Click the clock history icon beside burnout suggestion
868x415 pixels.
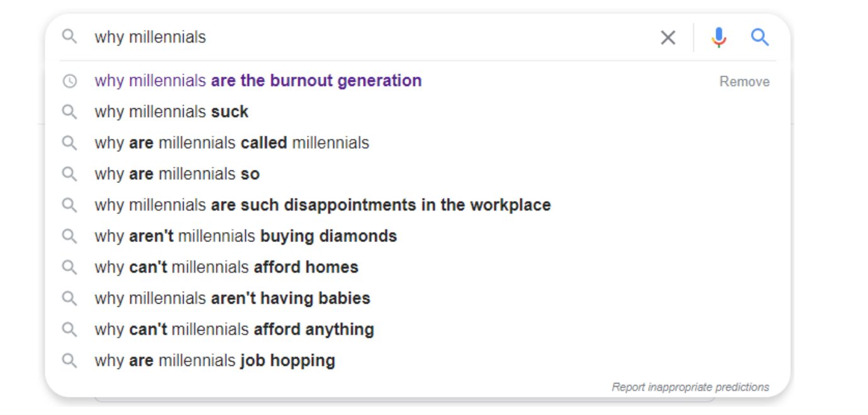click(69, 81)
